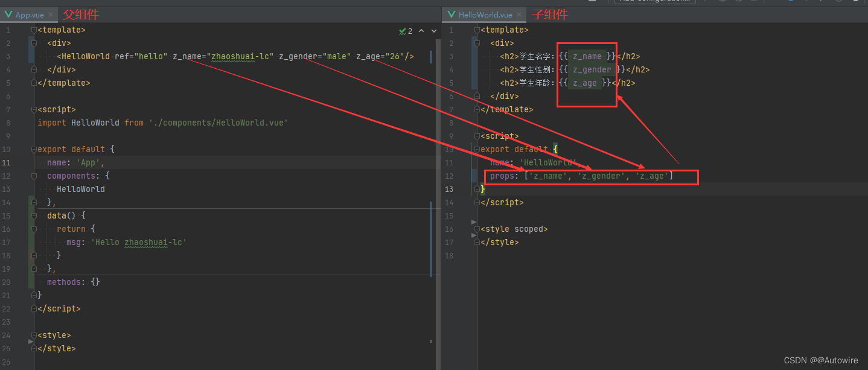Close the App.vue tab
This screenshot has width=868, height=370.
[50, 14]
